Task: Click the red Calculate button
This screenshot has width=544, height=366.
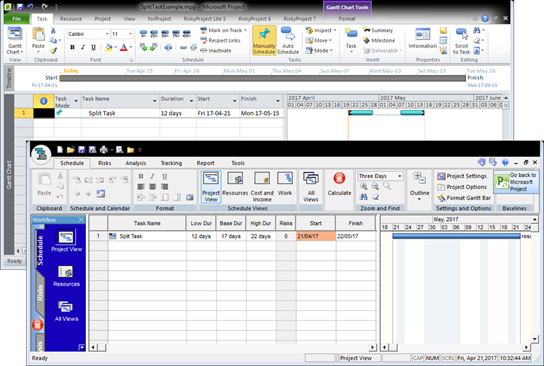Action: tap(339, 184)
